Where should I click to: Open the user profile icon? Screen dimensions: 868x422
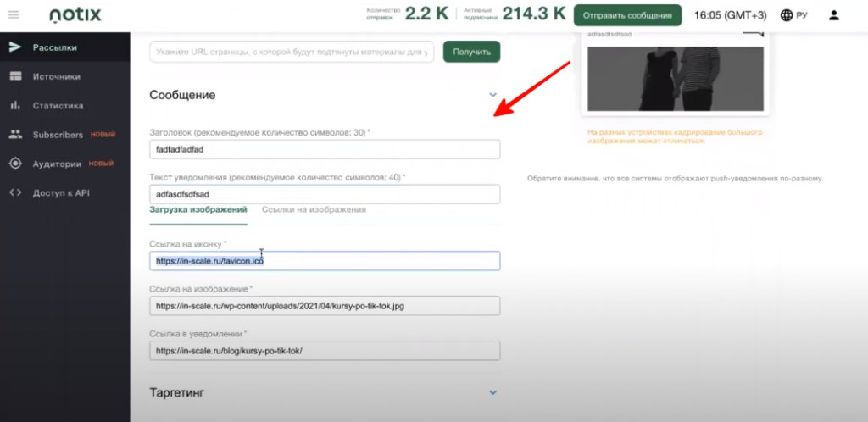click(x=834, y=15)
